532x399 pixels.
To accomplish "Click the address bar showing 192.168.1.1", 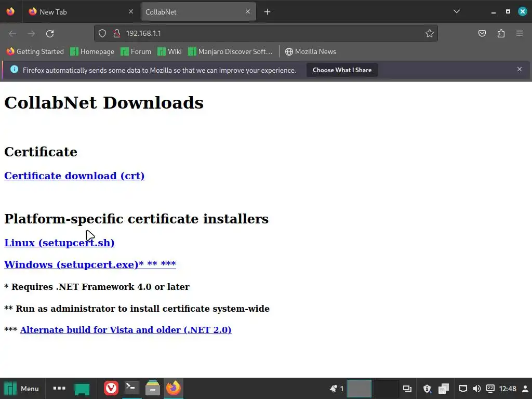I will tap(265, 33).
